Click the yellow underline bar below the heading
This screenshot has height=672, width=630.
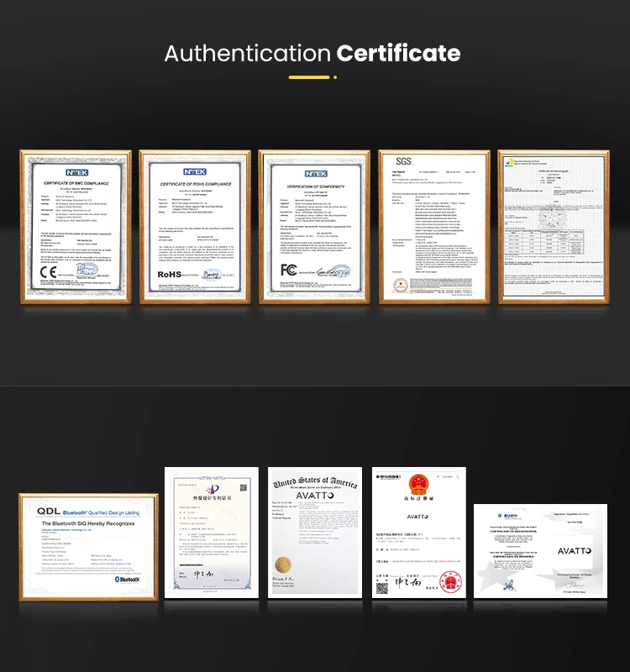309,77
